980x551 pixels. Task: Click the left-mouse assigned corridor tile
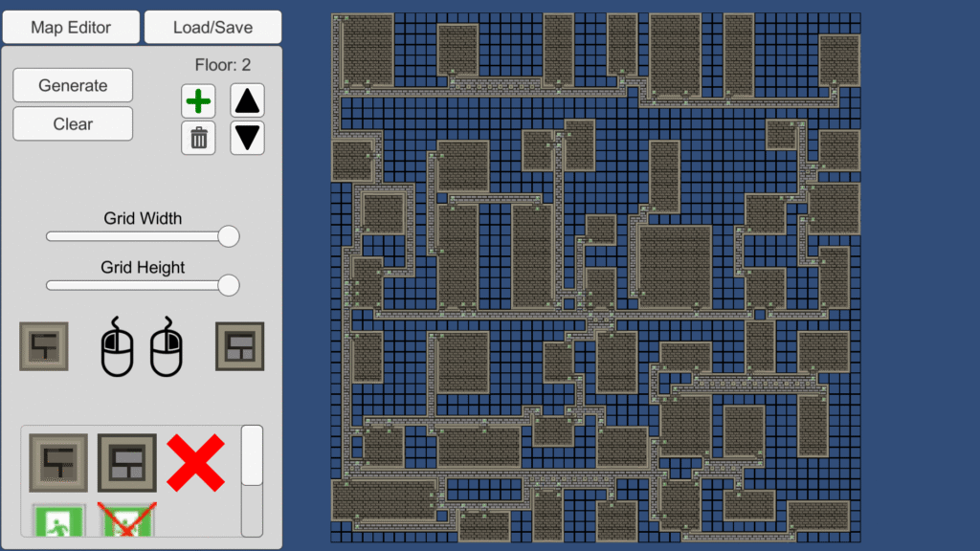(44, 346)
